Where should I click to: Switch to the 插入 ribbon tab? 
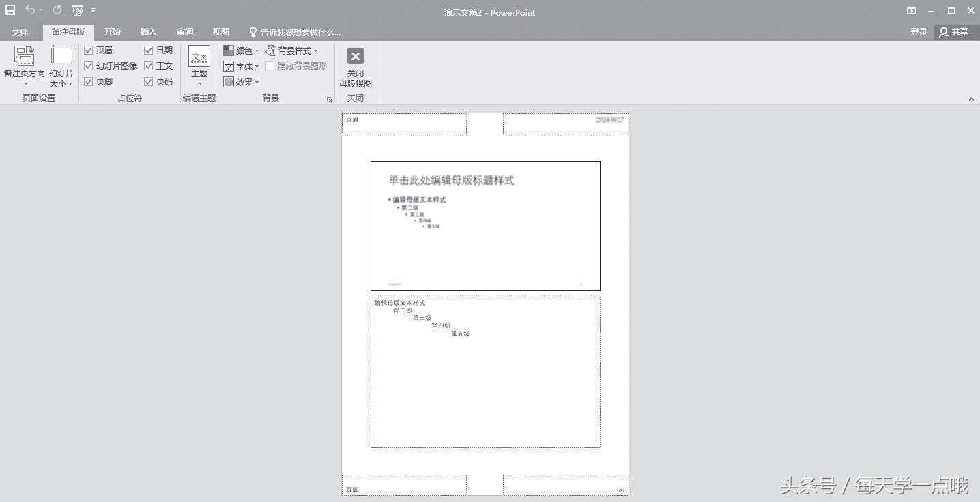pos(148,31)
